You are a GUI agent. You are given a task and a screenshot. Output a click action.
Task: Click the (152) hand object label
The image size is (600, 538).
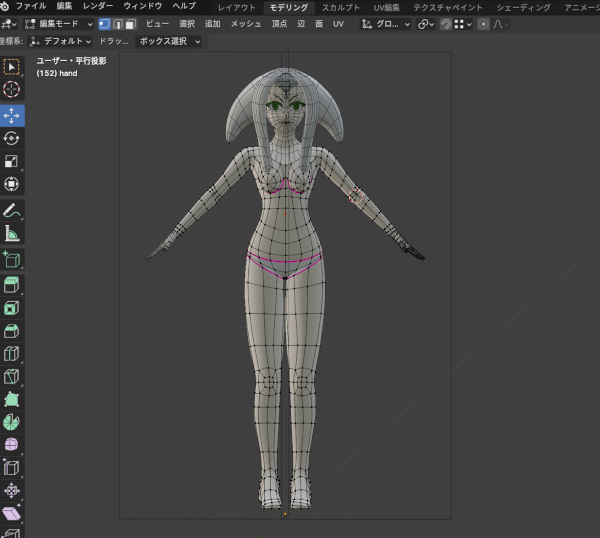[57, 73]
